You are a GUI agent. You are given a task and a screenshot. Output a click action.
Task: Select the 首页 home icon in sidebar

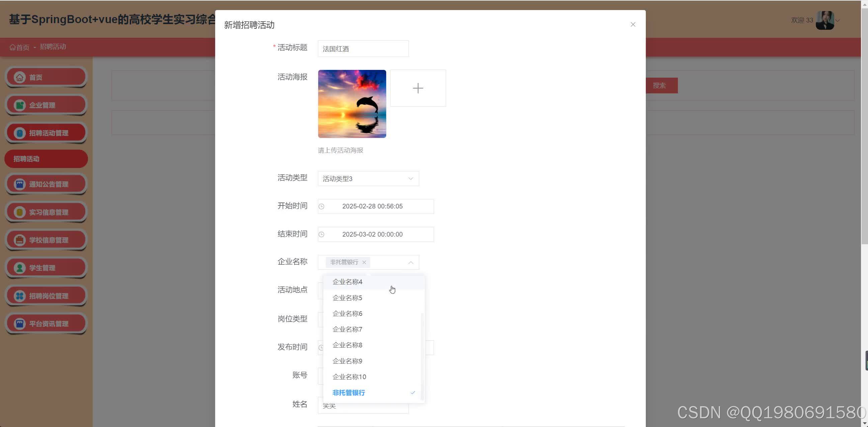pyautogui.click(x=20, y=77)
